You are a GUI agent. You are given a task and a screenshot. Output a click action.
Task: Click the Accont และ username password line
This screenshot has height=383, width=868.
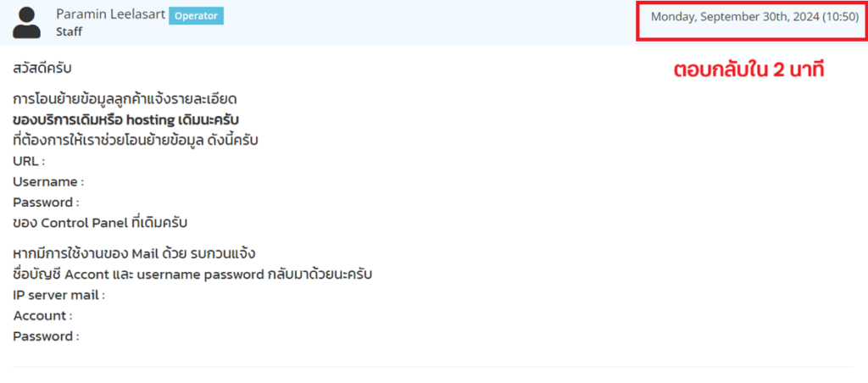click(192, 275)
